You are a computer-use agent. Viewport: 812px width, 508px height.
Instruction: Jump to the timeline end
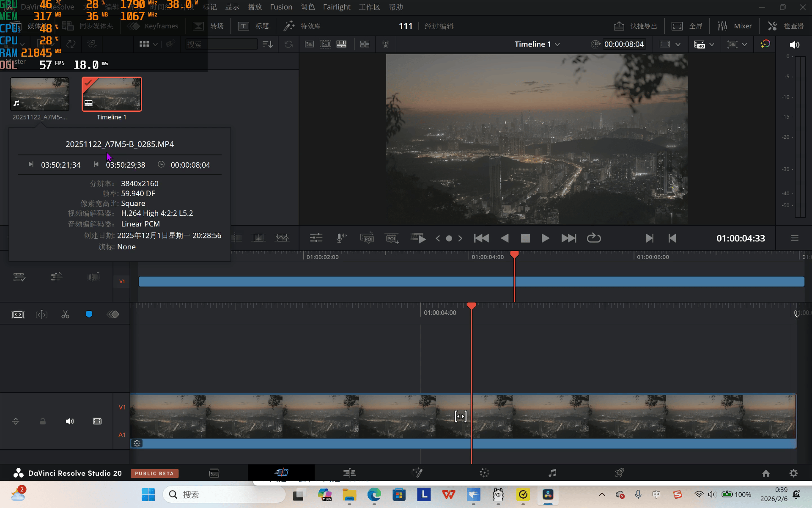pos(569,238)
